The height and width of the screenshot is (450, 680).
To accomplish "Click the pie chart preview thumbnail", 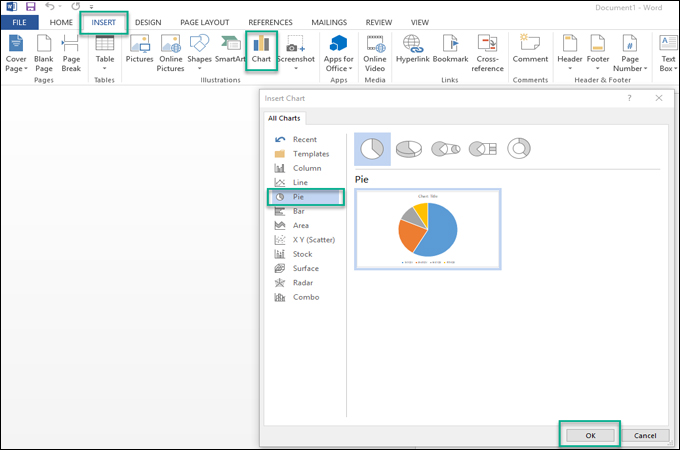I will tap(428, 229).
